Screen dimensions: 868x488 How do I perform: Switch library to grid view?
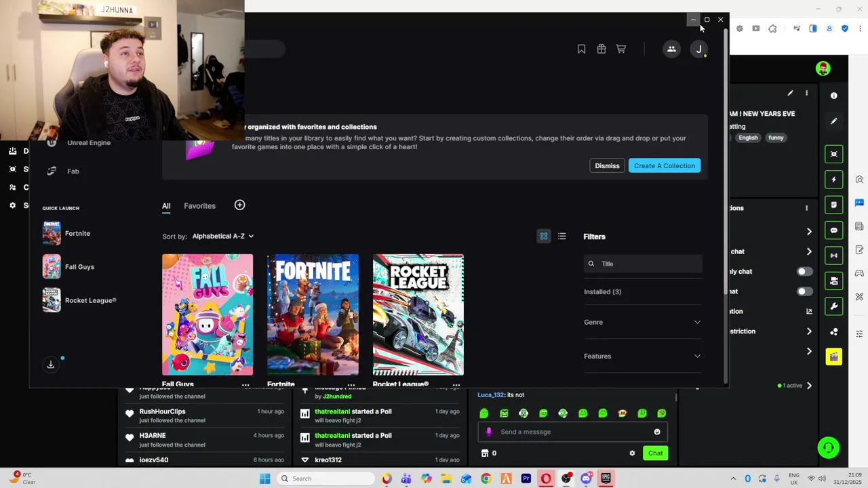[x=544, y=237]
